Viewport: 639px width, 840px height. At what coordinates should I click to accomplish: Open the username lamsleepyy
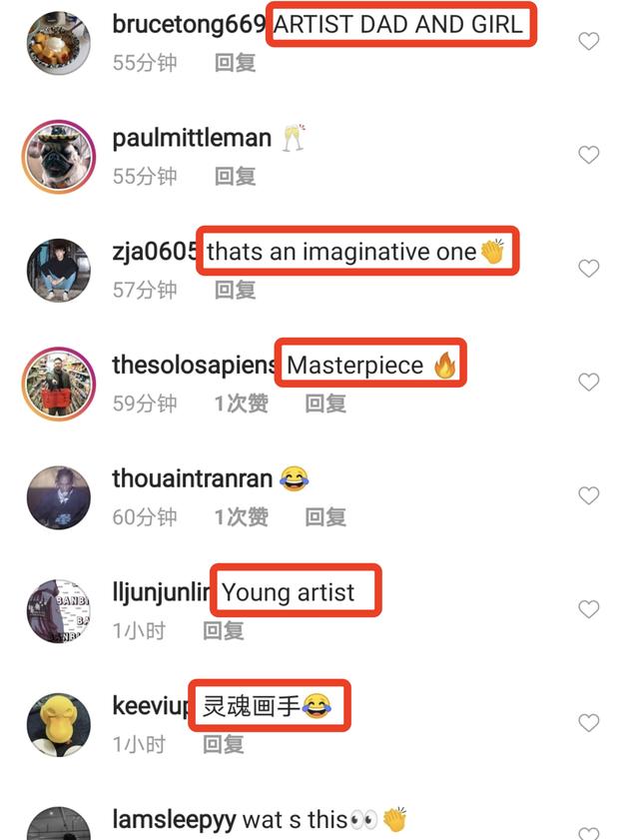tap(174, 820)
